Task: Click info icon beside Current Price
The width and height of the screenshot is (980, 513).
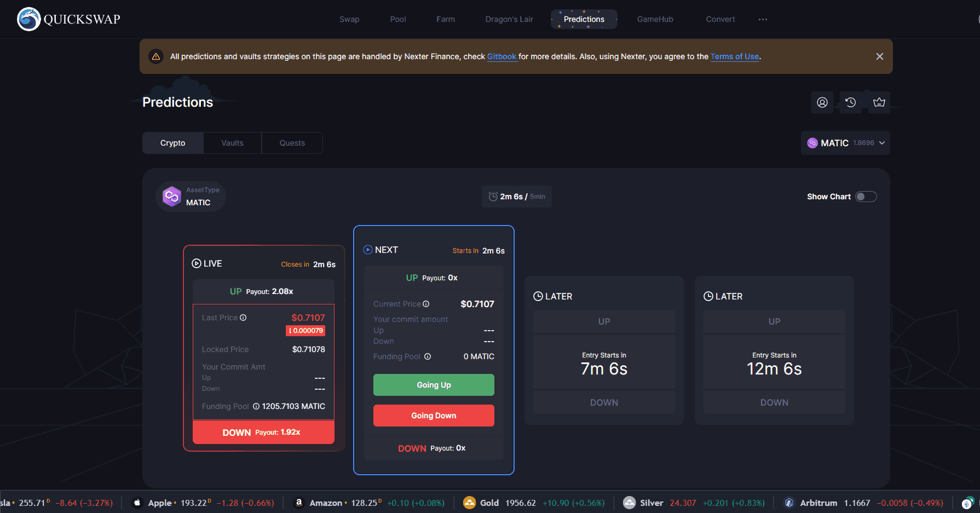Action: [426, 304]
